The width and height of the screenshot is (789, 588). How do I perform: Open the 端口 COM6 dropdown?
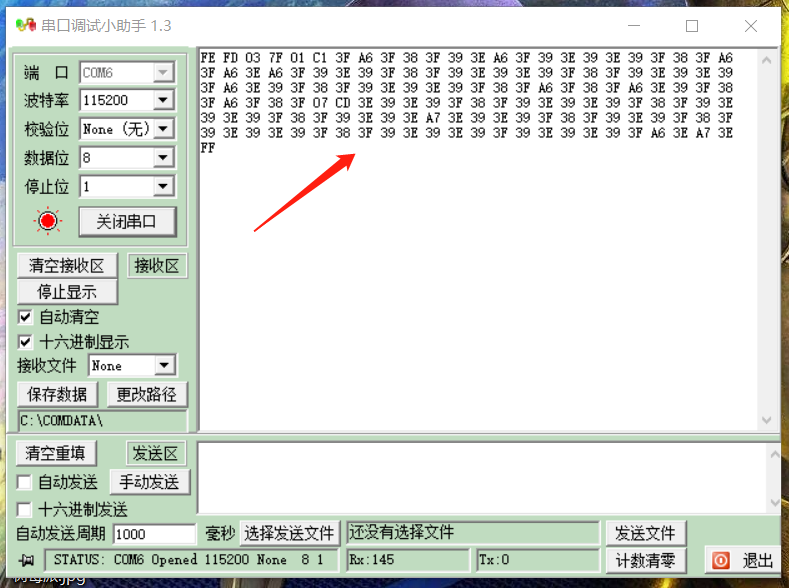(163, 72)
